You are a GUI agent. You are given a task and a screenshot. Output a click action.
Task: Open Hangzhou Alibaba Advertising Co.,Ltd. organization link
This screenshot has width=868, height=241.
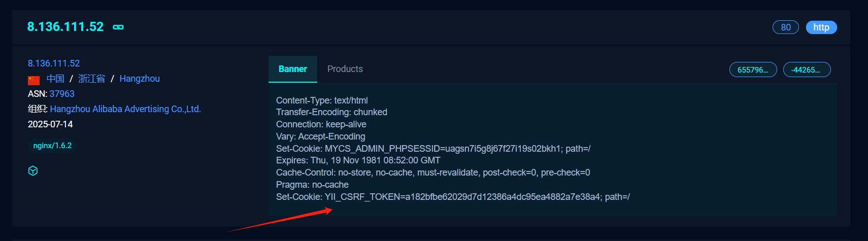[125, 109]
